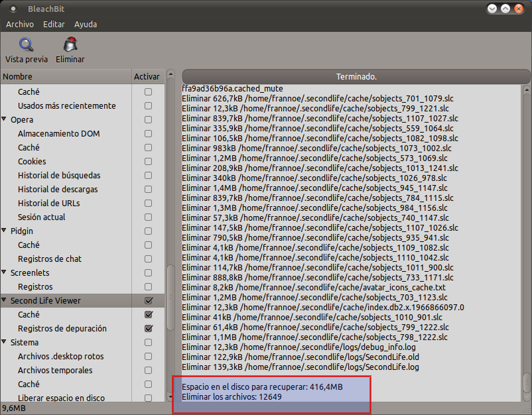The height and width of the screenshot is (415, 532).
Task: Click the logs/SecondLife.log line
Action: point(300,367)
